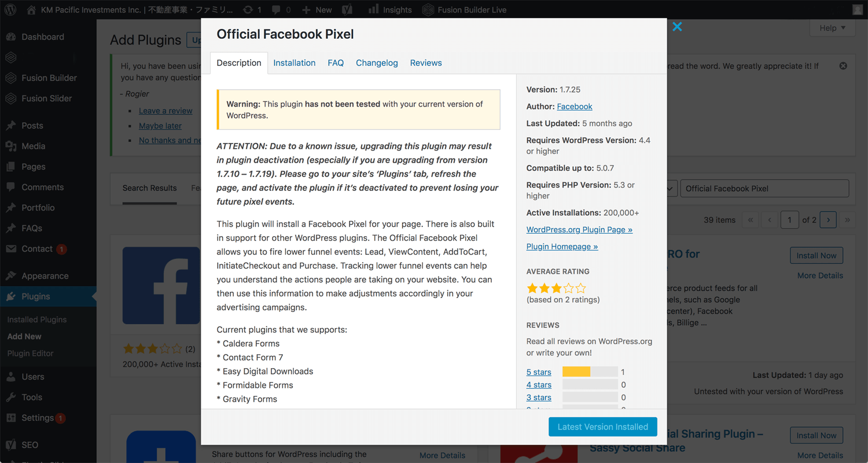Image resolution: width=868 pixels, height=463 pixels.
Task: Click the Media sidebar icon
Action: click(11, 146)
